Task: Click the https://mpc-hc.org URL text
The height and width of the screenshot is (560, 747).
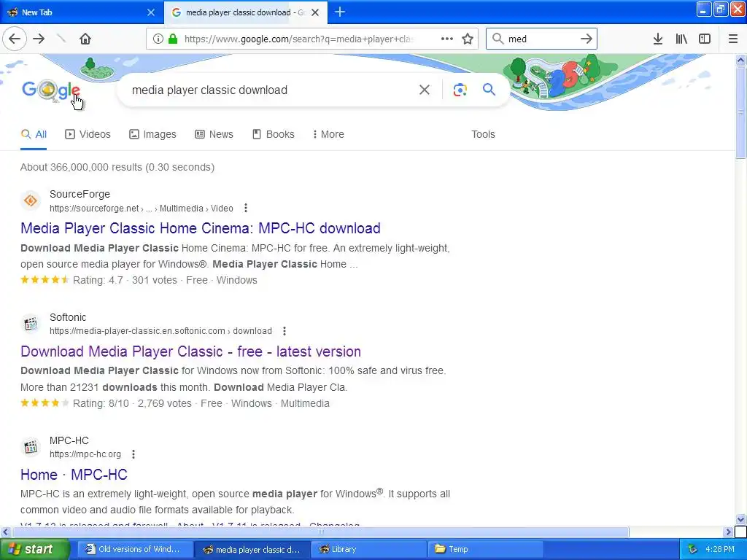Action: point(85,454)
